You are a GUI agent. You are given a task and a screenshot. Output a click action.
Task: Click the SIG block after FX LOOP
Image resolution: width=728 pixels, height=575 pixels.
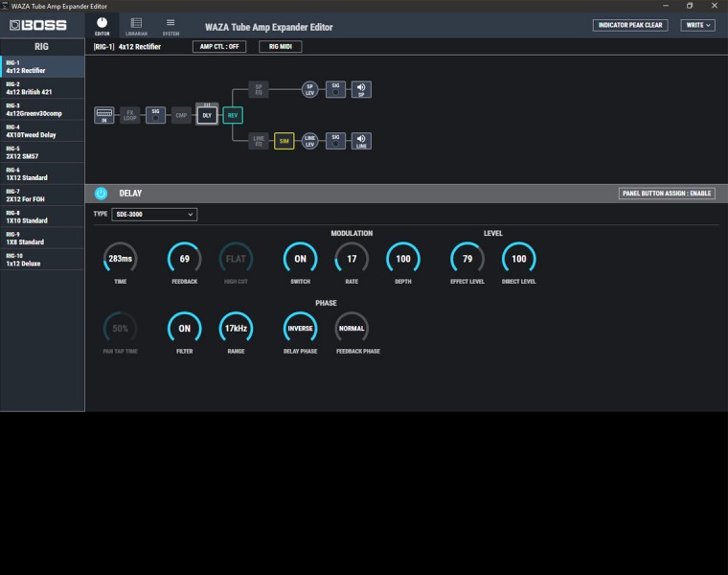(x=155, y=115)
